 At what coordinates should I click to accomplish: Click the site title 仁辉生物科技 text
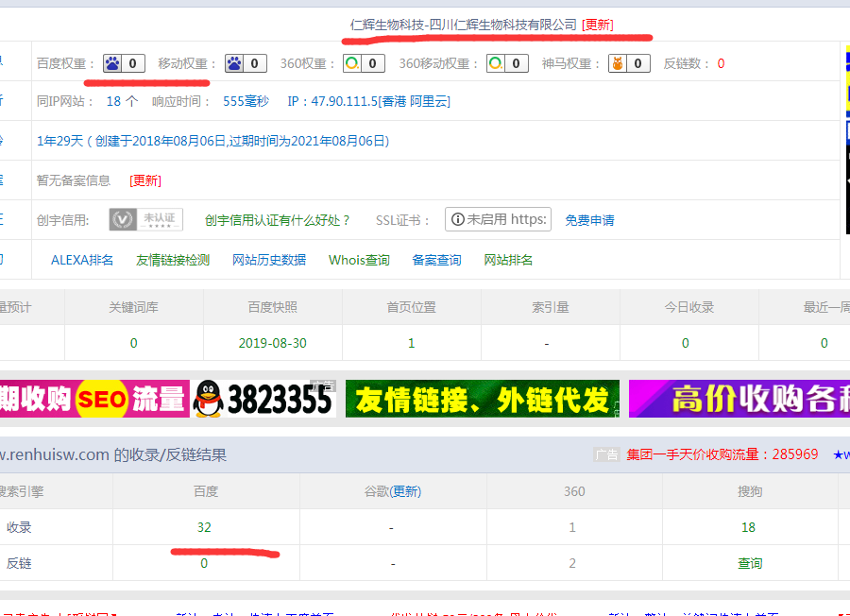[464, 25]
